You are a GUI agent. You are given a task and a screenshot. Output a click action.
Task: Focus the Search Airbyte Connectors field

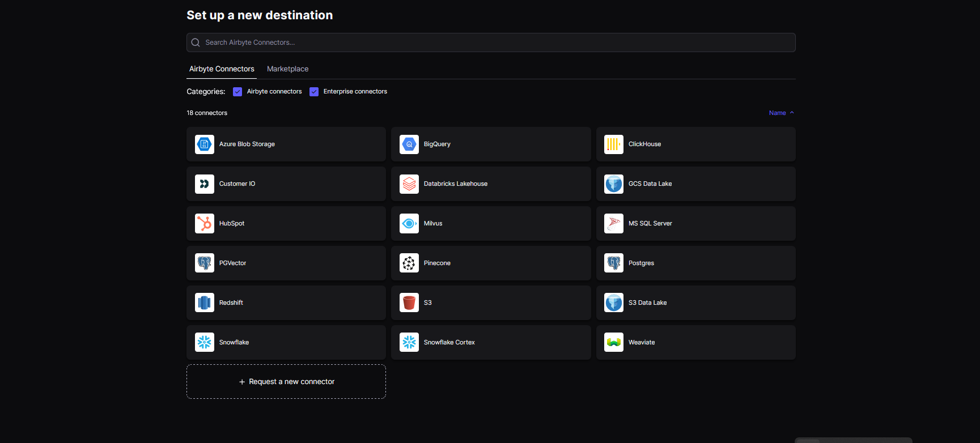pyautogui.click(x=491, y=42)
